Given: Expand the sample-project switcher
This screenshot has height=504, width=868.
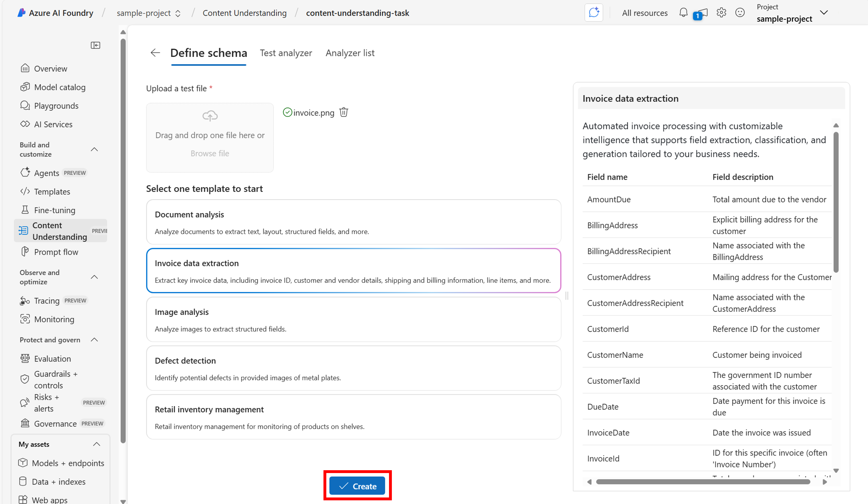Looking at the screenshot, I should (178, 13).
